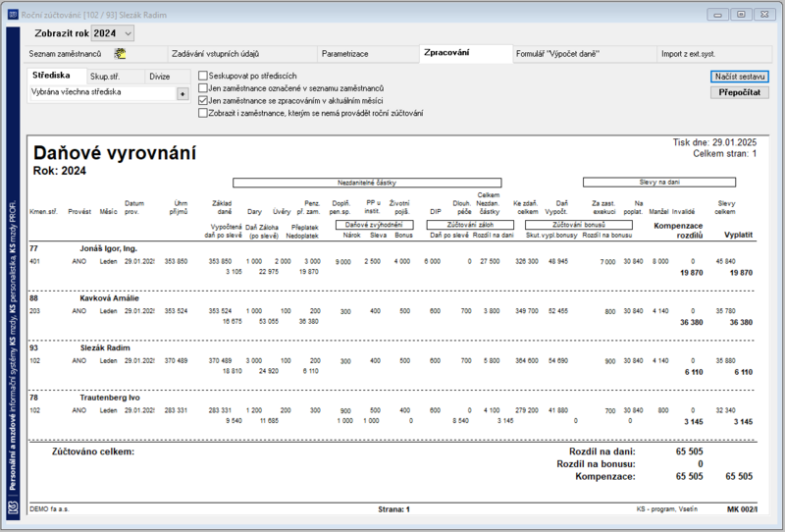The image size is (785, 532).
Task: Uncheck Jen zaměstnance se zpracováním v aktuálním měsíci
Action: pyautogui.click(x=203, y=101)
